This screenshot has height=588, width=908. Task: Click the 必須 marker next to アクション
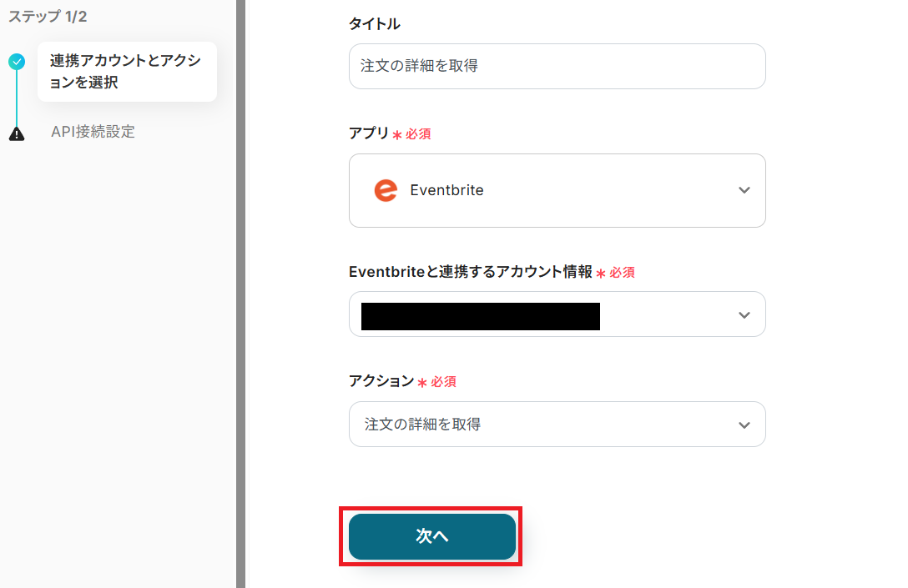pos(443,382)
